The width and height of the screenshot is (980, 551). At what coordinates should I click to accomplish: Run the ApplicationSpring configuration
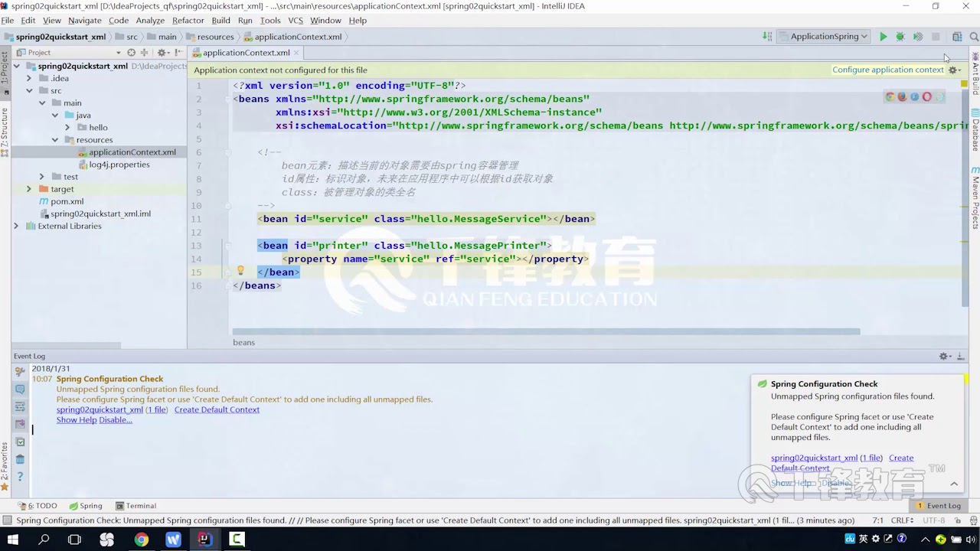(x=883, y=37)
